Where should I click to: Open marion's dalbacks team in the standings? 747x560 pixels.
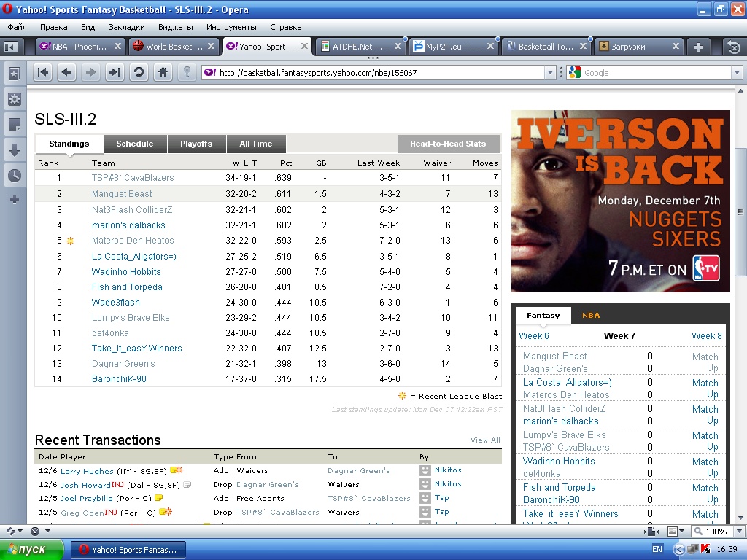click(128, 225)
